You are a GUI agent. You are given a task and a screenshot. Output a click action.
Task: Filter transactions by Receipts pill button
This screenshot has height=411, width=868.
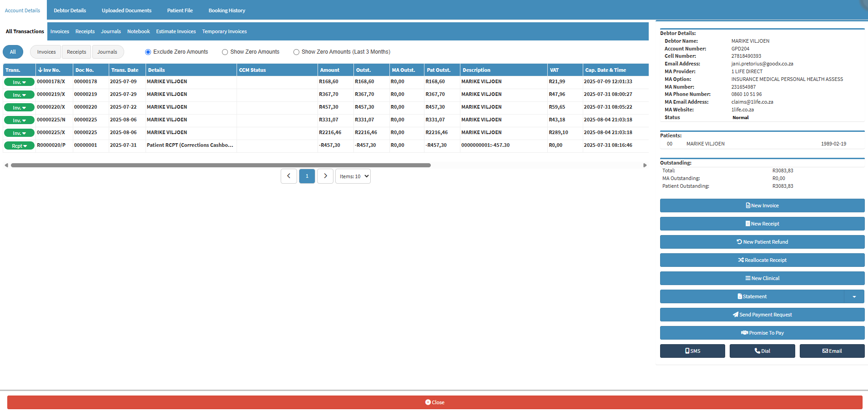[76, 52]
